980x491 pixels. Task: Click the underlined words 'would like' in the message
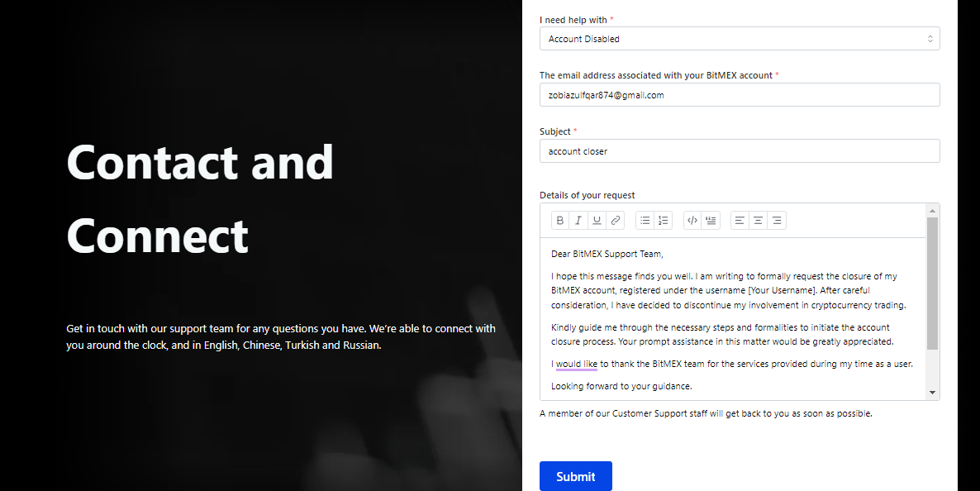click(577, 364)
